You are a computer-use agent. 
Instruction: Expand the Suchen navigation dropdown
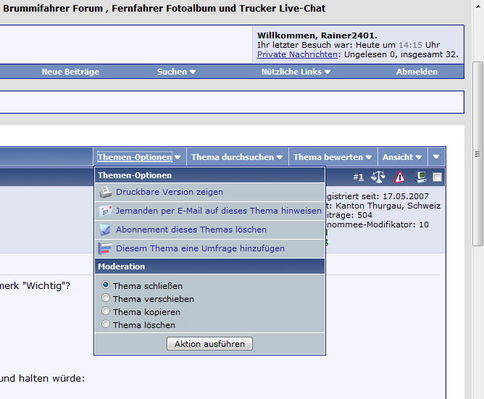tap(176, 72)
